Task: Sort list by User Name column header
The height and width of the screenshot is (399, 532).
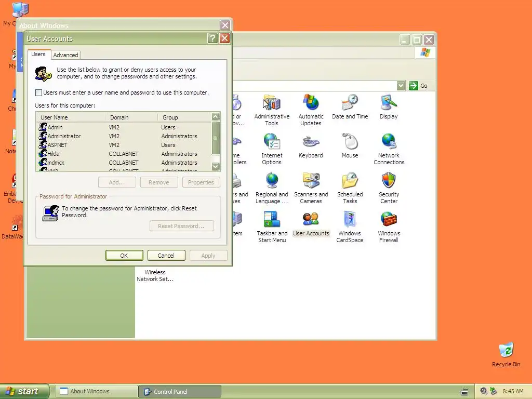Action: pos(71,117)
